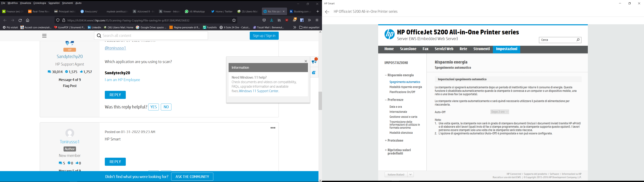Open the Windows 11 Support Center link
Screen dimensions: 644x182
[258, 91]
